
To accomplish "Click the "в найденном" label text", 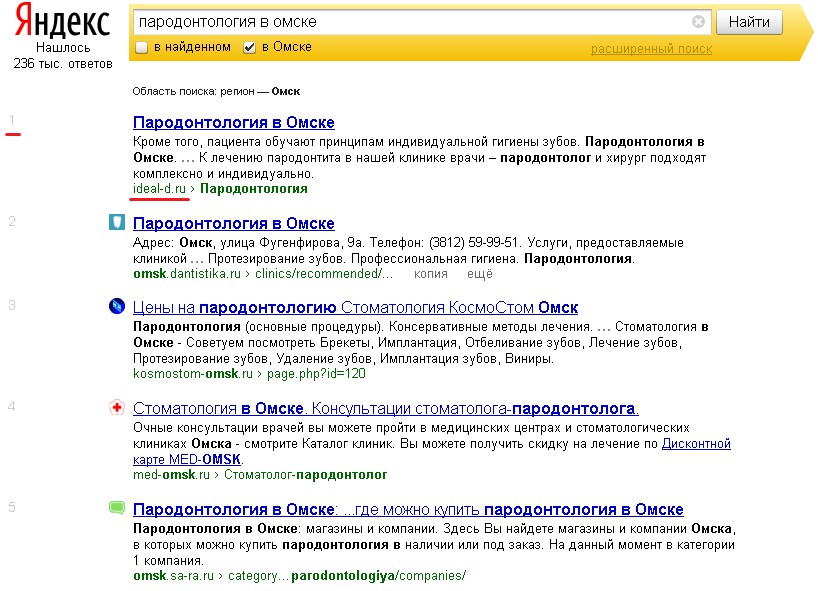I will [x=193, y=47].
